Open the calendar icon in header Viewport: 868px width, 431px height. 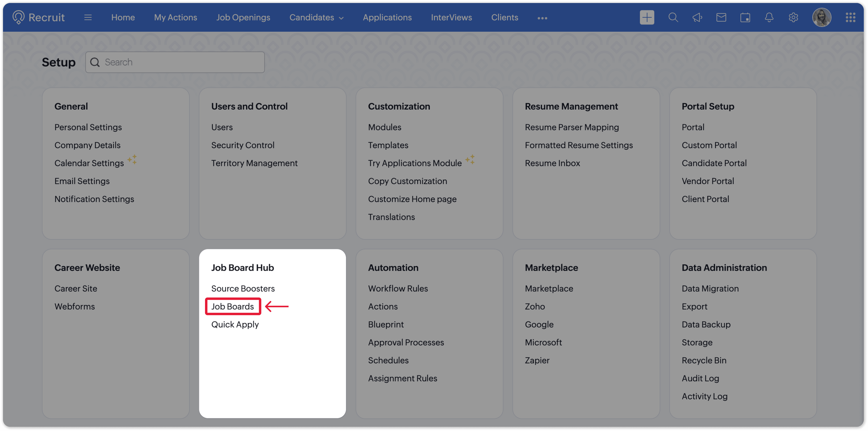click(x=745, y=18)
